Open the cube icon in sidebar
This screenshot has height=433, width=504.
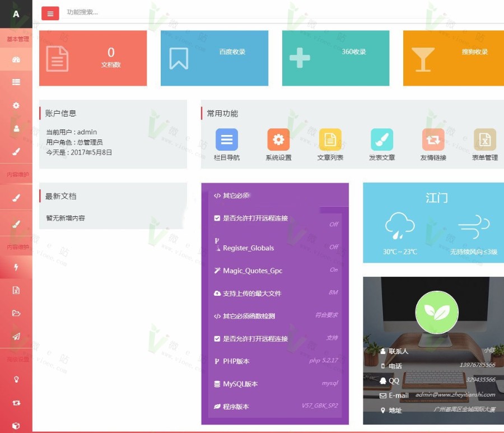click(x=16, y=426)
